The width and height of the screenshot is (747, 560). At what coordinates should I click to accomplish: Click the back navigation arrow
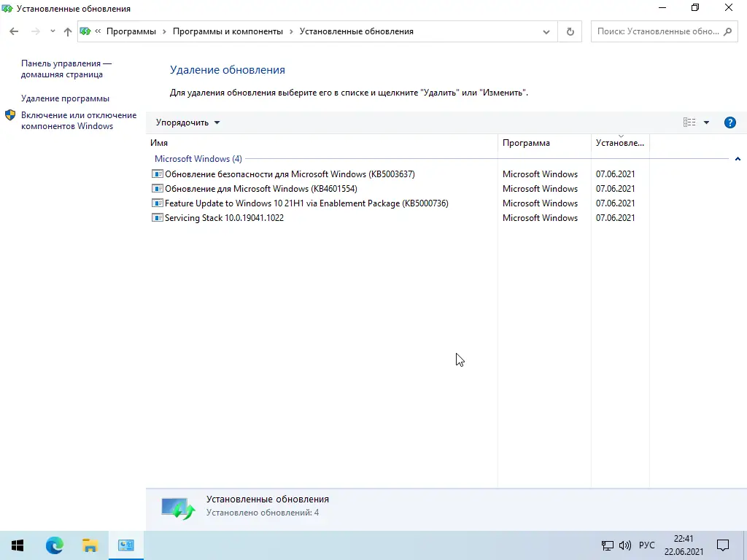pos(13,31)
